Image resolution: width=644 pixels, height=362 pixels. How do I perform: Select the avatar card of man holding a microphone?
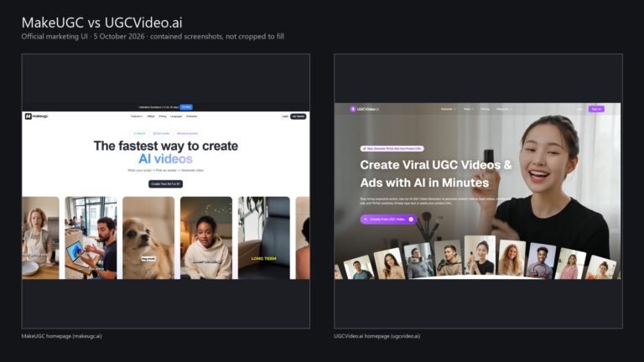point(448,259)
